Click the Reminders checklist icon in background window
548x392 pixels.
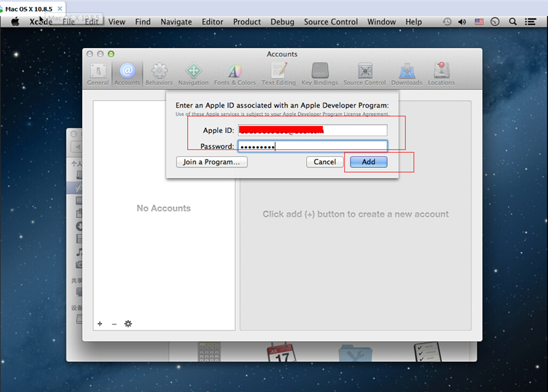[427, 352]
